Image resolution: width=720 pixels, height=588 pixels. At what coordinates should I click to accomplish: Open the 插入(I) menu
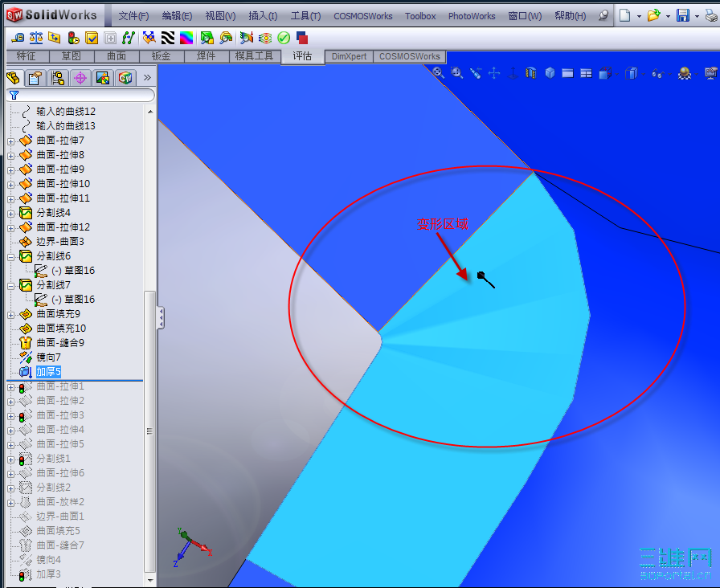point(263,16)
